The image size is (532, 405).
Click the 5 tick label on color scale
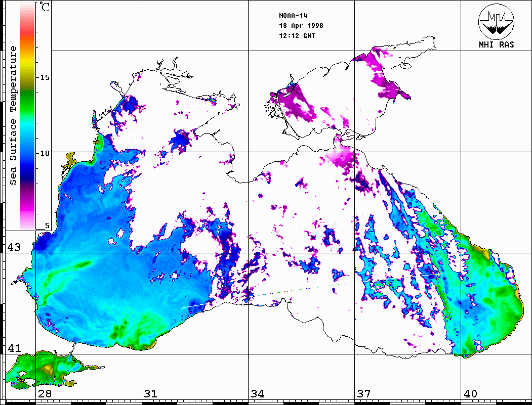point(47,226)
